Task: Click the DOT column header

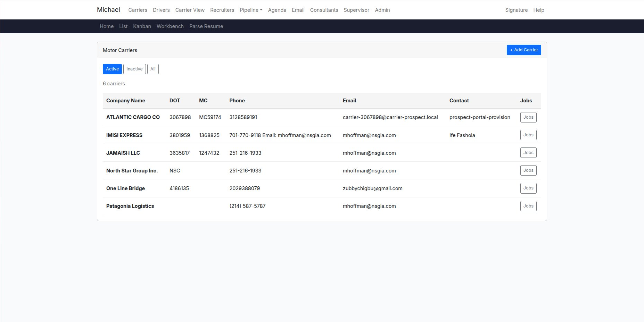Action: (x=175, y=101)
